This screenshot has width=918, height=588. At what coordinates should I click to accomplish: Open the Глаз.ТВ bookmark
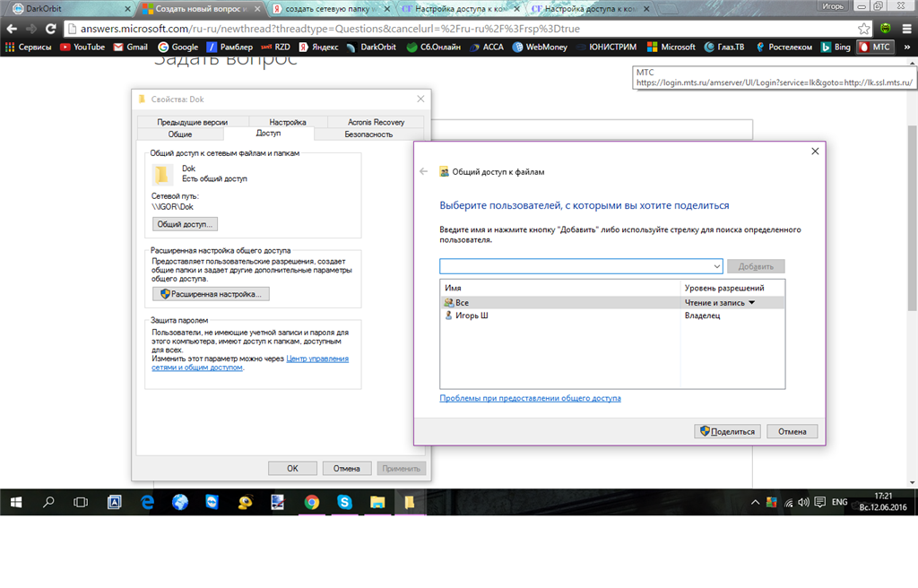click(724, 47)
